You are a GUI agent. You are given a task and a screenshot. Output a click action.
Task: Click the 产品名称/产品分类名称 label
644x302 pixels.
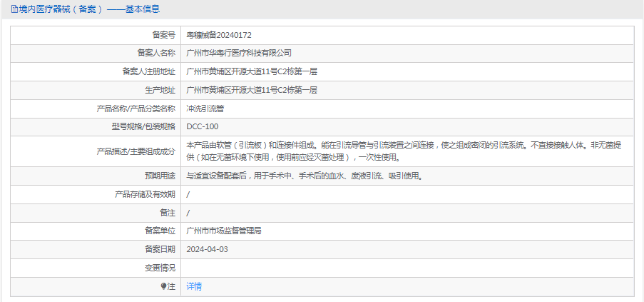pos(136,109)
